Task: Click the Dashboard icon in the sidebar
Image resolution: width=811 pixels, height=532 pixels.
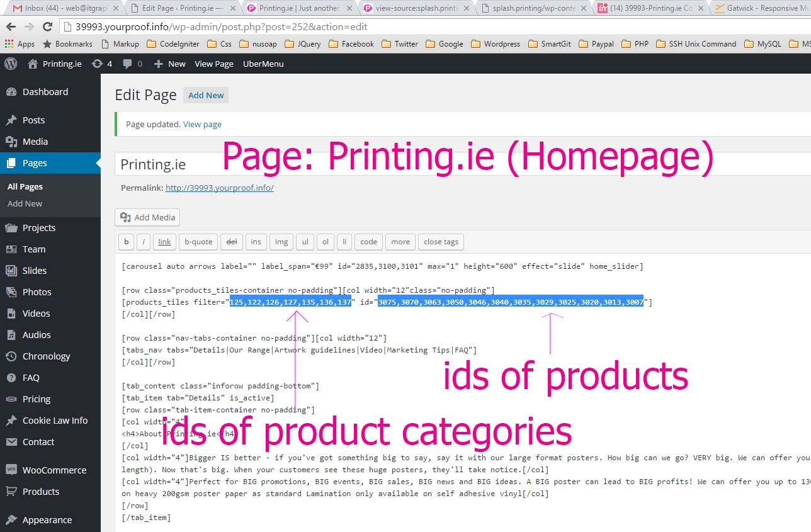Action: (11, 92)
